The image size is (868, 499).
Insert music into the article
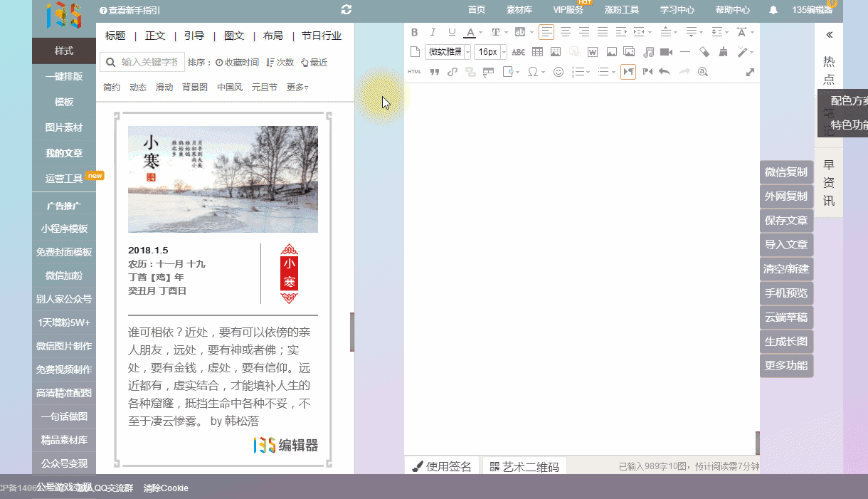[648, 52]
